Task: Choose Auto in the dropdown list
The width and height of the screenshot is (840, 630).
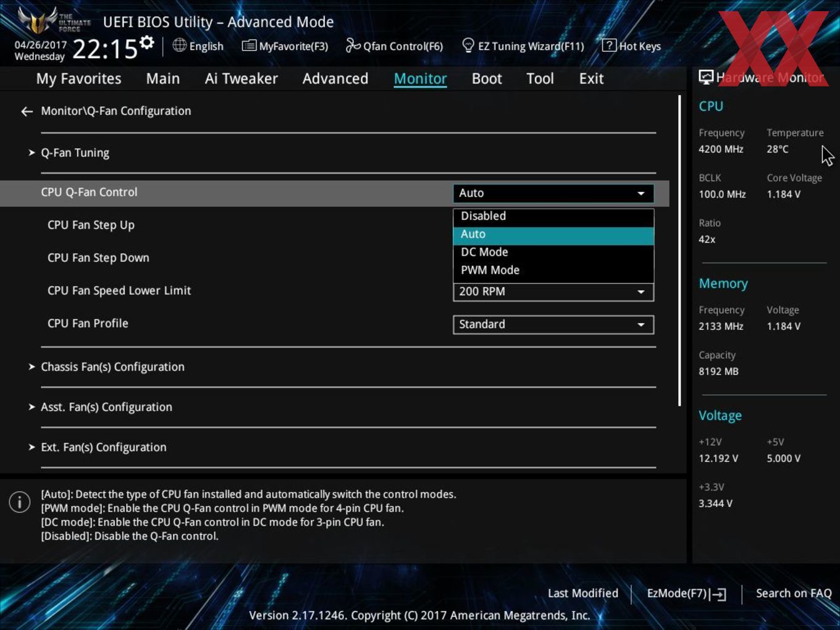Action: (553, 234)
